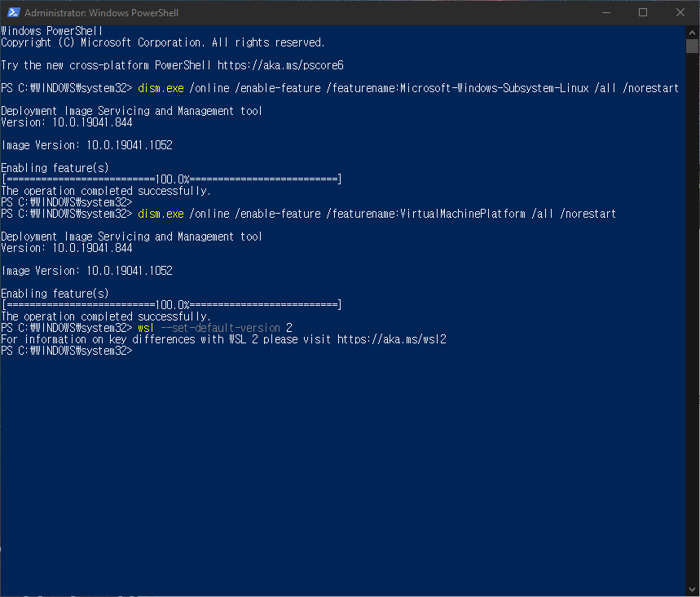Click the https://aka.ms/wsl2 URL
This screenshot has height=597, width=700.
[391, 339]
